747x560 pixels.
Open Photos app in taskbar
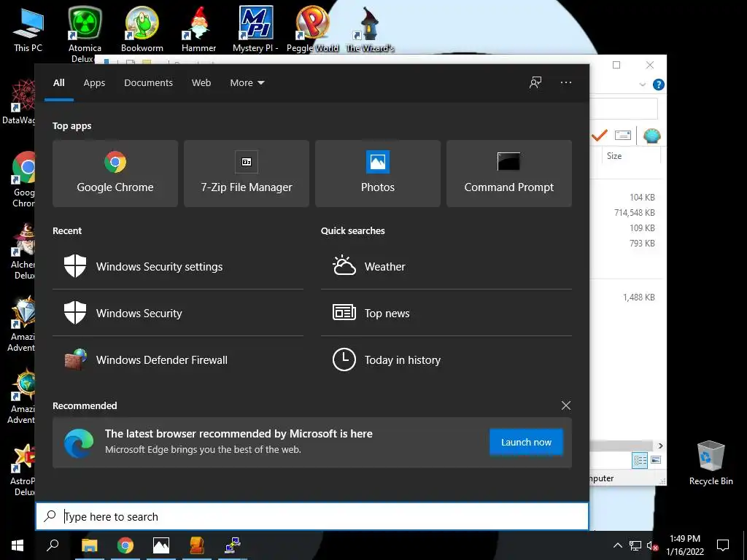[x=161, y=545]
